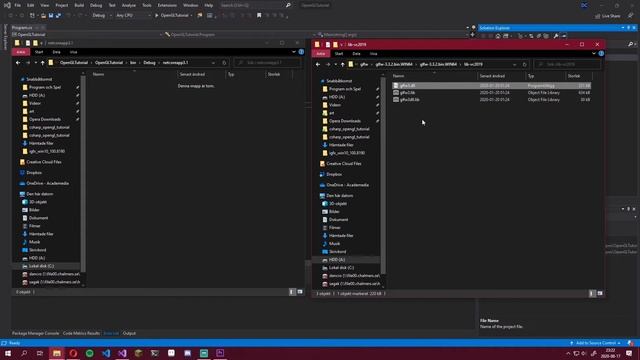Expand ribbon chevron in lib-vc2019 window

(594, 53)
